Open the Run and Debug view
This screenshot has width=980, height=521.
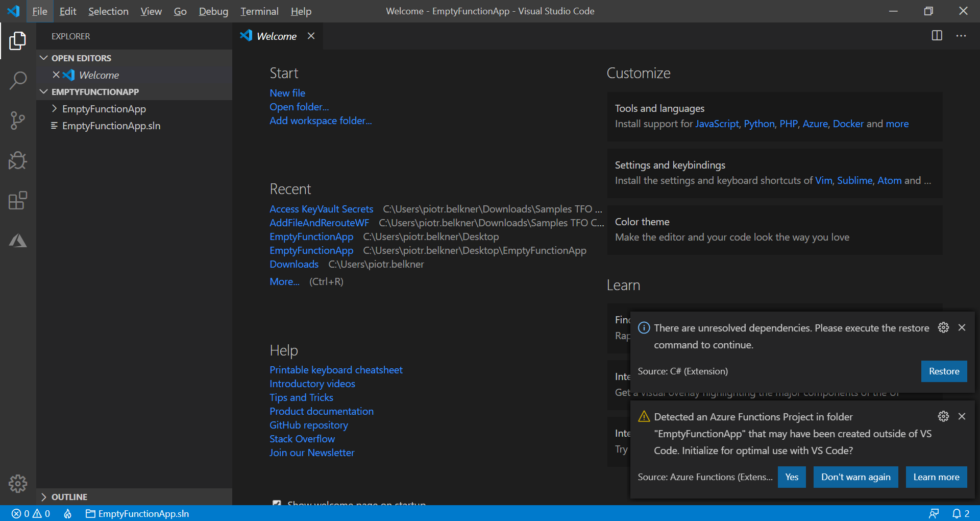[18, 160]
